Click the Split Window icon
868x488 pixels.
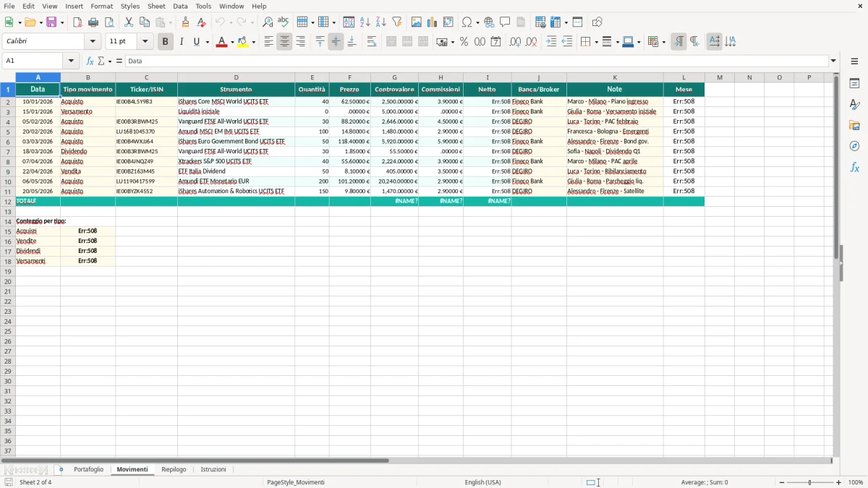coord(577,22)
